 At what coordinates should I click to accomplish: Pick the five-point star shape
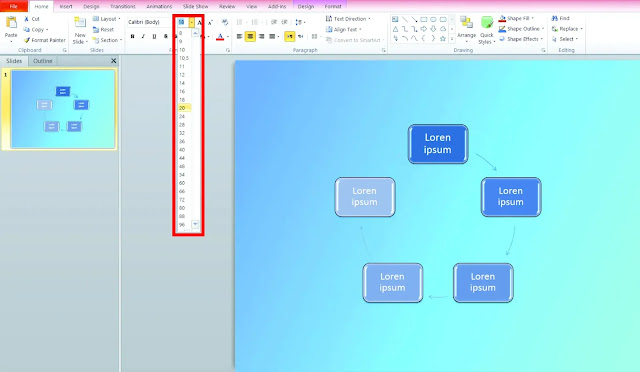pyautogui.click(x=443, y=38)
